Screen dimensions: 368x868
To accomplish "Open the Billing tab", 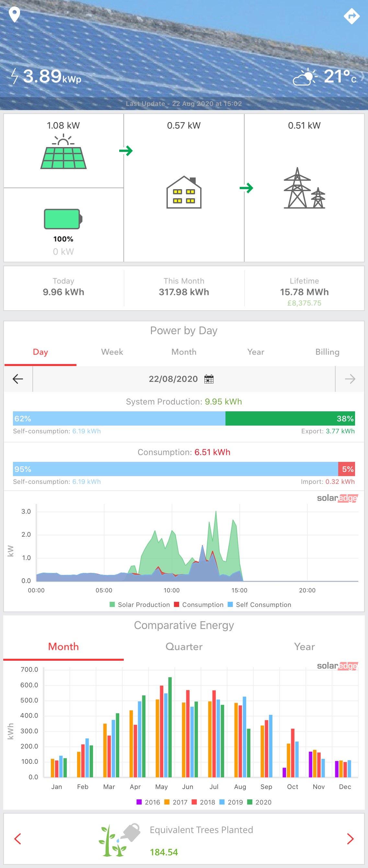I will tap(327, 352).
